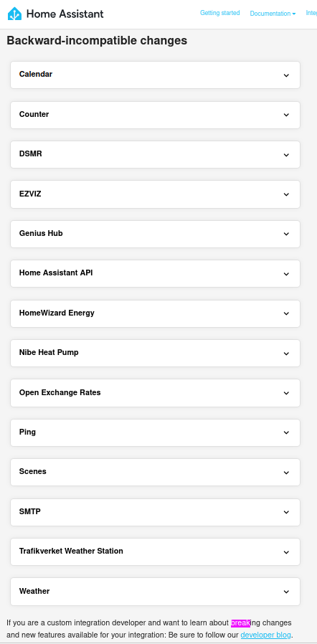Click the Backward-incompatible changes heading

[97, 41]
